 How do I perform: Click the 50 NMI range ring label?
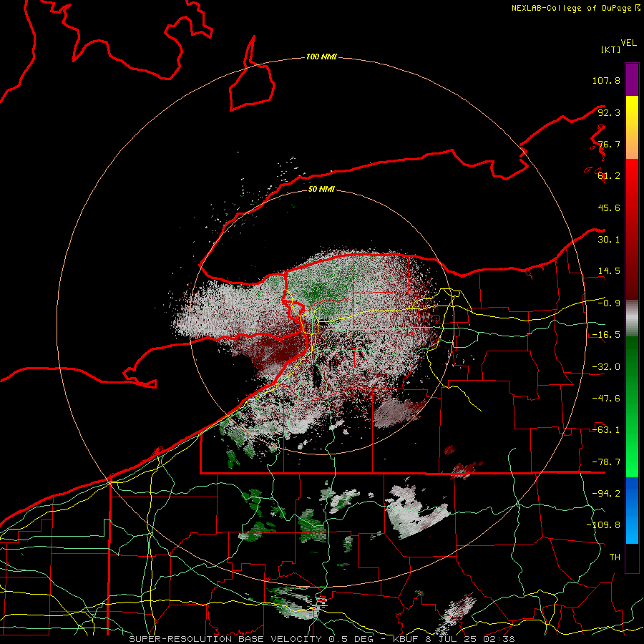coord(321,189)
